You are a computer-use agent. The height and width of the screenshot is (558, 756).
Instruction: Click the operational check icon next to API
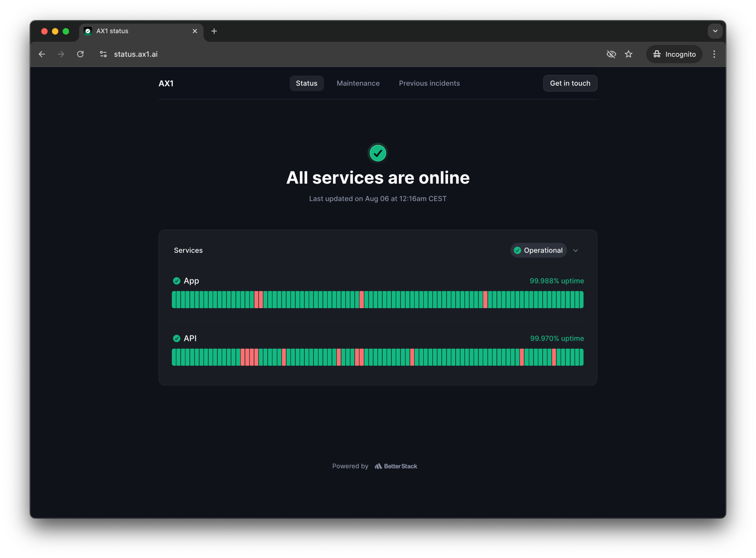coord(176,338)
